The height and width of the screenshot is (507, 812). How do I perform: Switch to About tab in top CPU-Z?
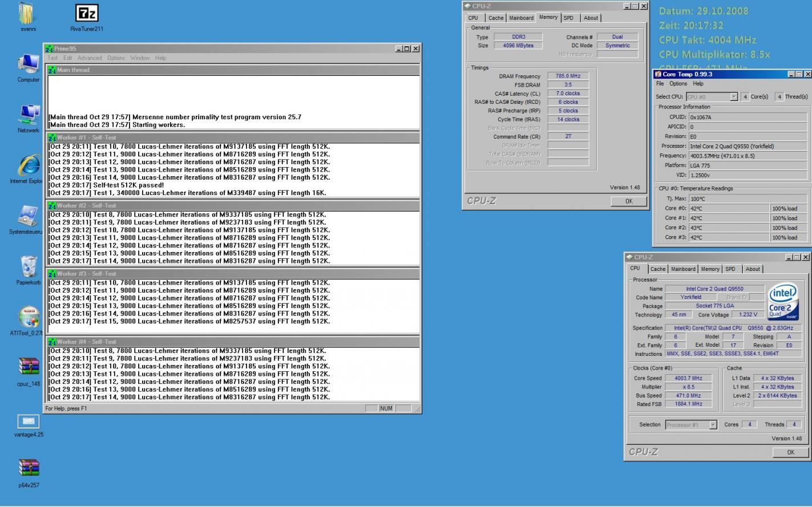tap(591, 18)
